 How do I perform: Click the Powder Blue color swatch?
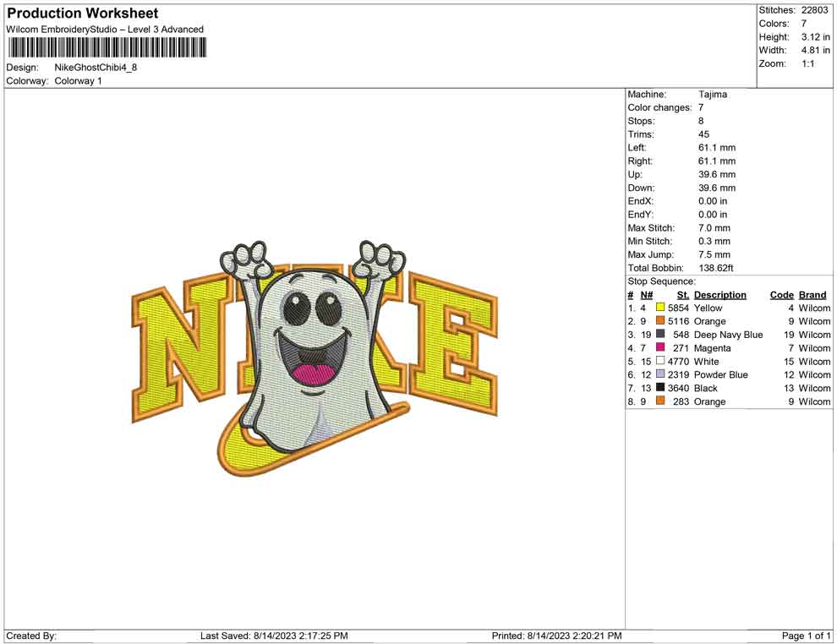pos(660,374)
